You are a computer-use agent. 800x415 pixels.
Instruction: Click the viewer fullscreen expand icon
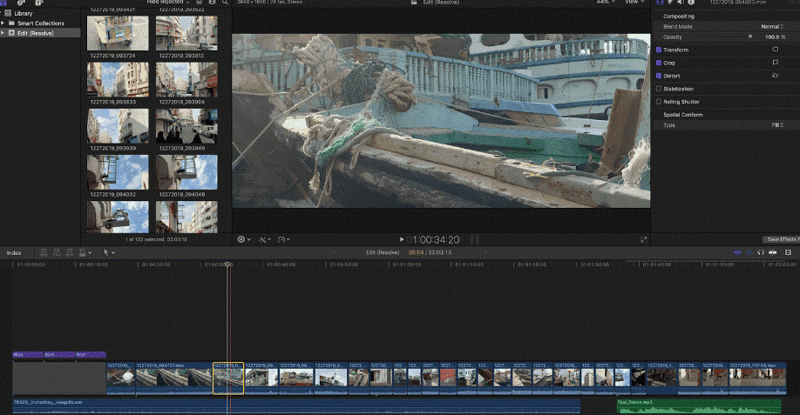643,240
